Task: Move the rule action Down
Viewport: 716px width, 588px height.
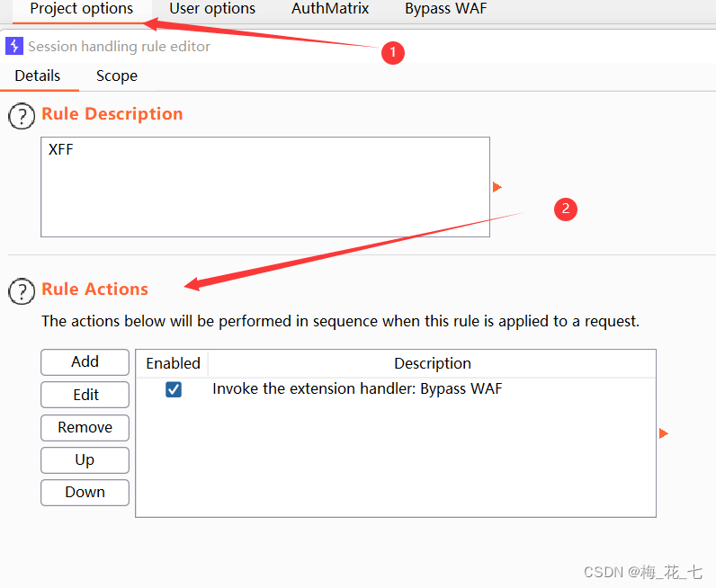Action: coord(85,493)
